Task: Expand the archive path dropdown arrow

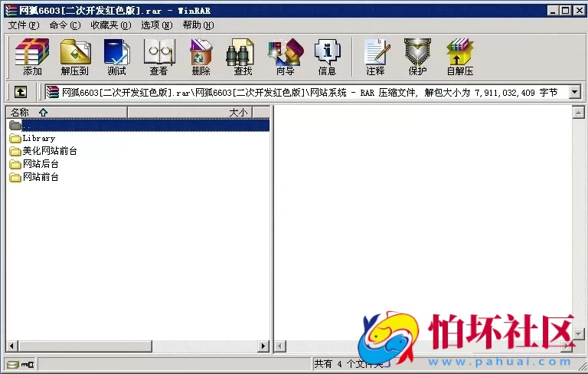Action: 574,92
